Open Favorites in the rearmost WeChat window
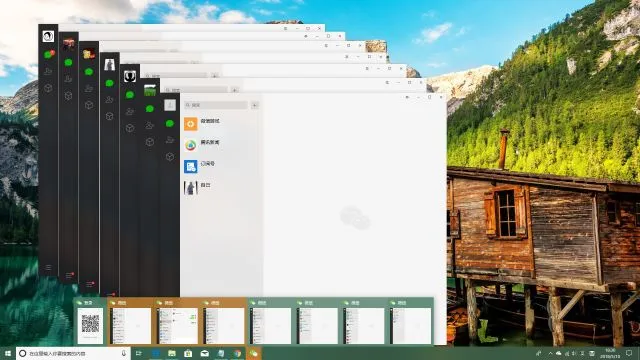640x360 pixels. [48, 88]
